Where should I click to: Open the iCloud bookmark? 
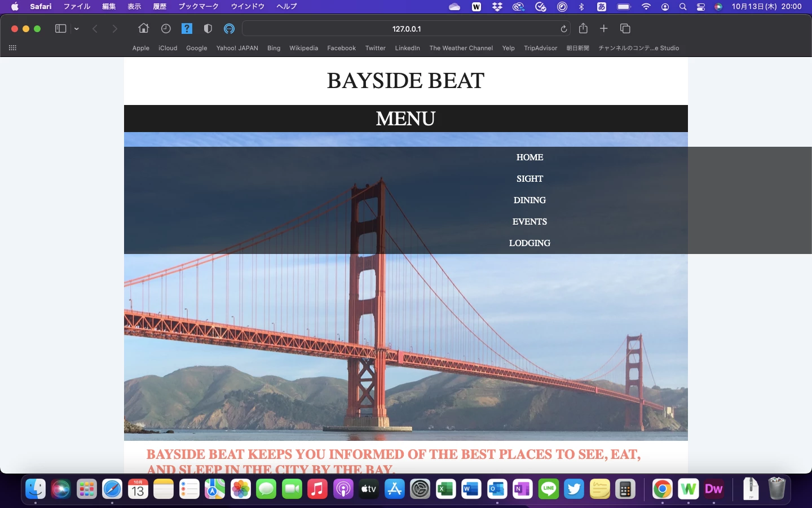(168, 48)
